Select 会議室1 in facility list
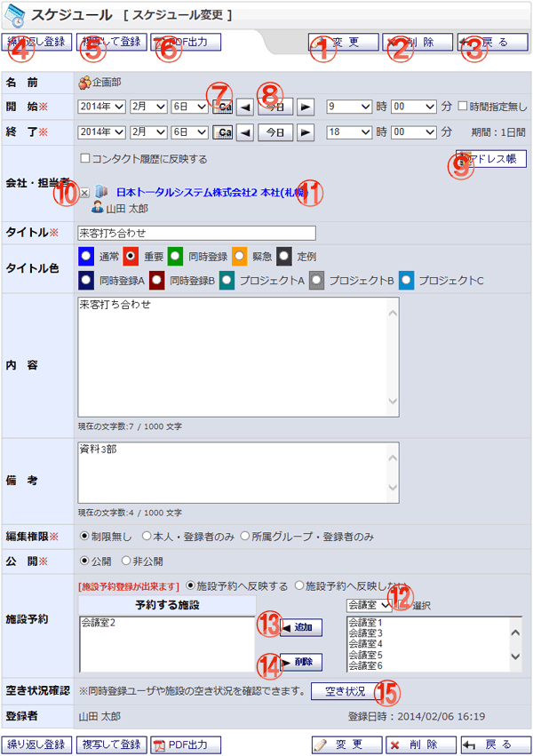 (365, 623)
